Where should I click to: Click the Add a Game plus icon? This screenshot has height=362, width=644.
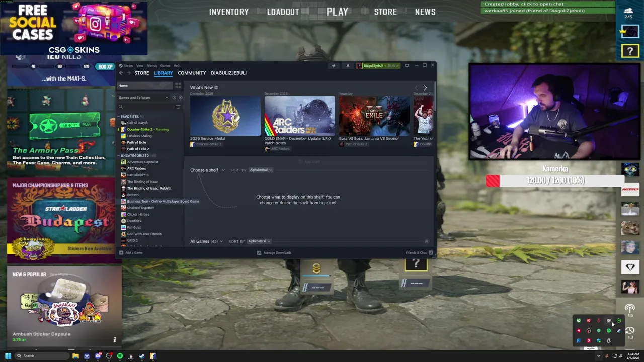point(121,253)
